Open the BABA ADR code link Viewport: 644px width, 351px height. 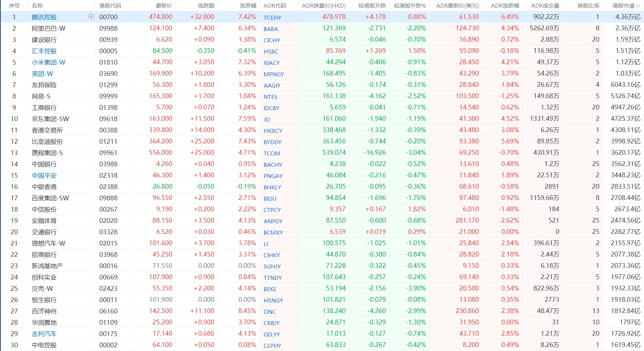[x=271, y=29]
